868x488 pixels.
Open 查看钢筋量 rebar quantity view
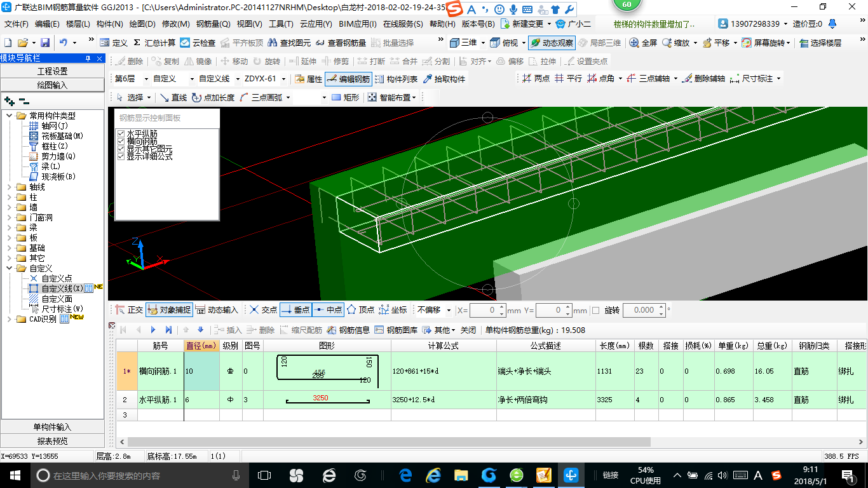click(341, 43)
